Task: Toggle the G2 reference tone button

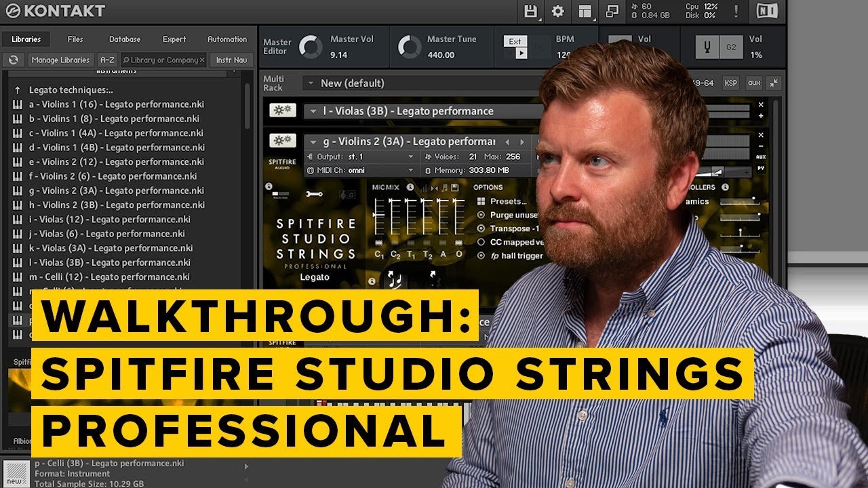Action: (731, 47)
